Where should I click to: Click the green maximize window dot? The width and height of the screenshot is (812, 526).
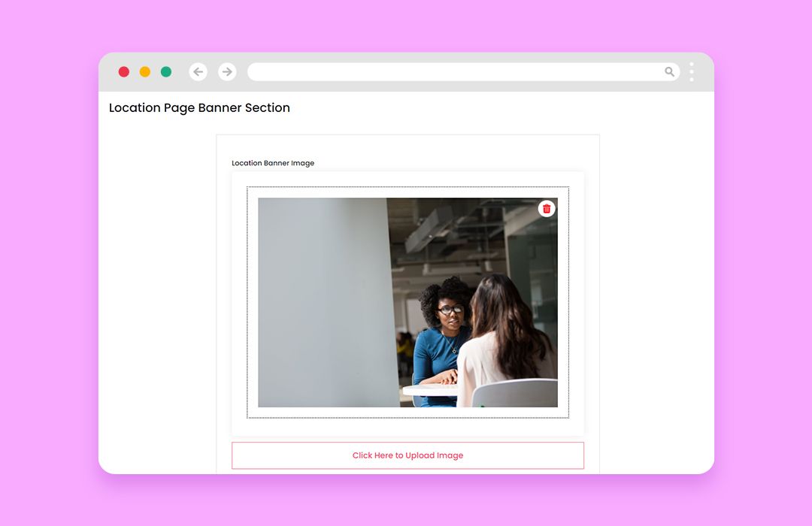click(166, 72)
